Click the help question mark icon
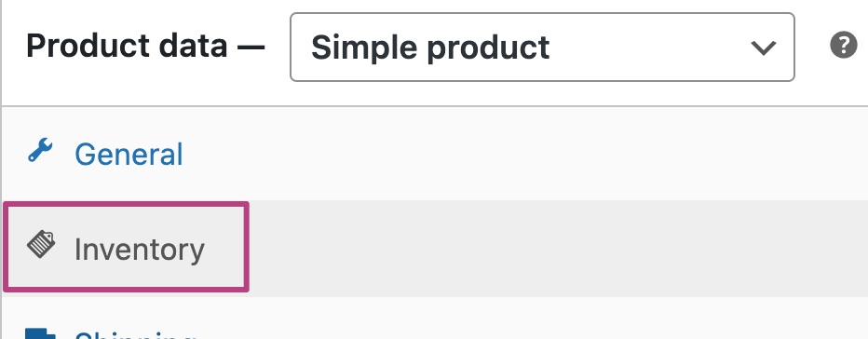Image resolution: width=868 pixels, height=339 pixels. 844,46
